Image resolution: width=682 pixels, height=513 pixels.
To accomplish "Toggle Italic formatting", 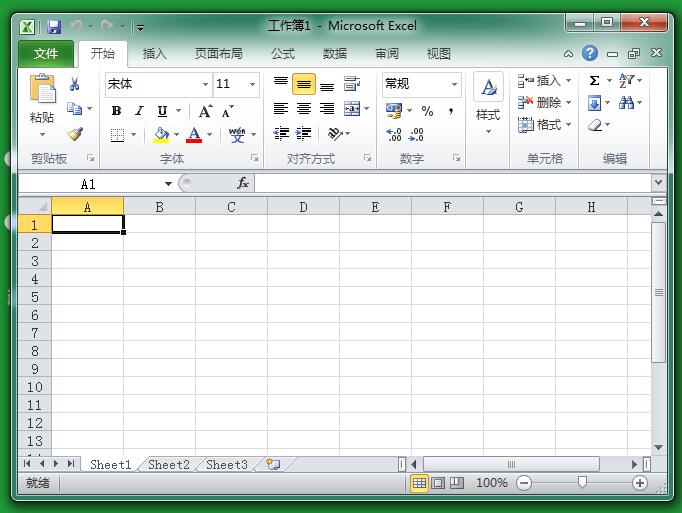I will tap(139, 111).
